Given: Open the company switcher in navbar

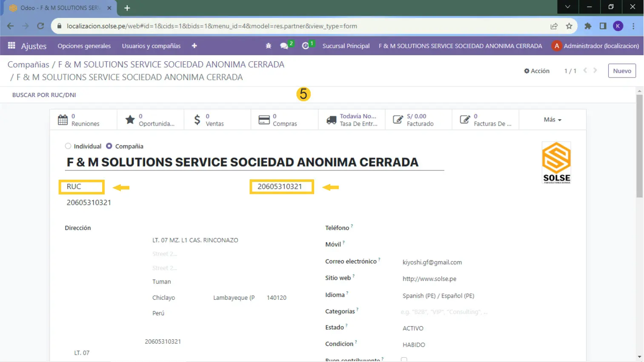Looking at the screenshot, I should click(460, 46).
